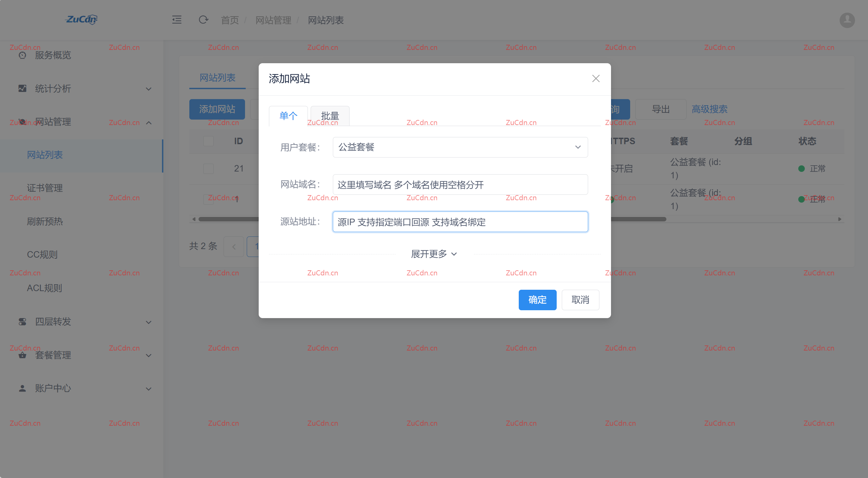
Task: Open 首页 from the breadcrumb
Action: (229, 20)
